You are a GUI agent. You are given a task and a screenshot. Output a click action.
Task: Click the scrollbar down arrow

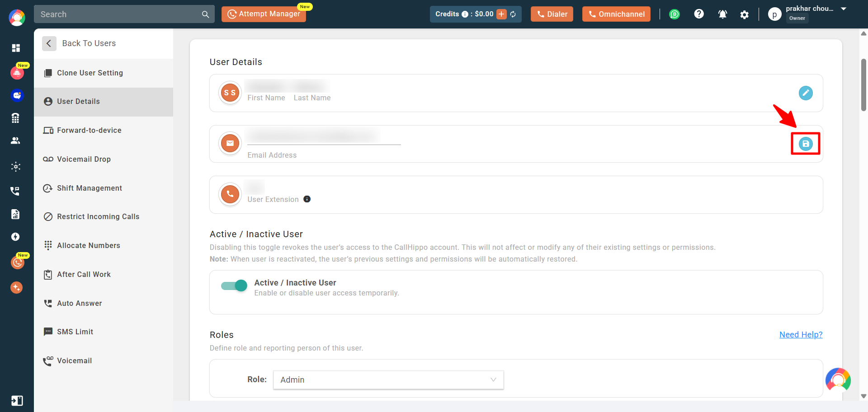863,396
